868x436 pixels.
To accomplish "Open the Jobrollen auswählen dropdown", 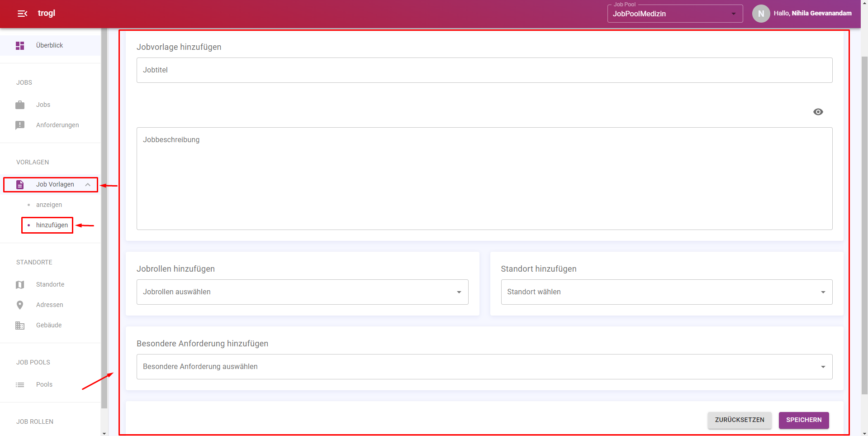I will coord(302,292).
